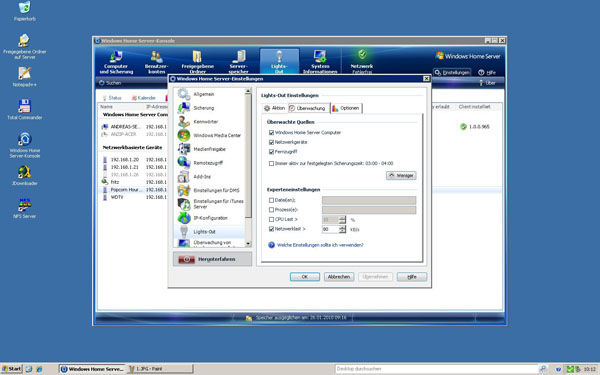Open Einstellungen in console header
Screen dimensions: 600x375
(x=452, y=72)
